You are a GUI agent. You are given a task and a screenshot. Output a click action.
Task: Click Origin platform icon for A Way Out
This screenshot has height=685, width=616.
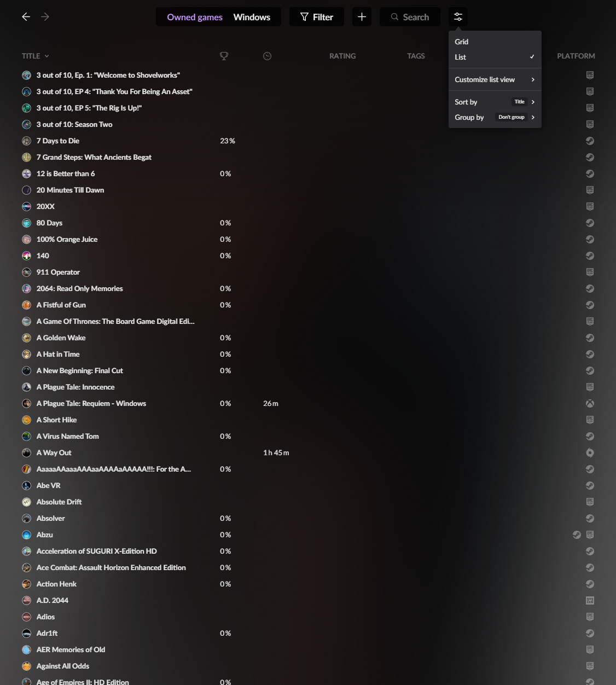(x=590, y=452)
